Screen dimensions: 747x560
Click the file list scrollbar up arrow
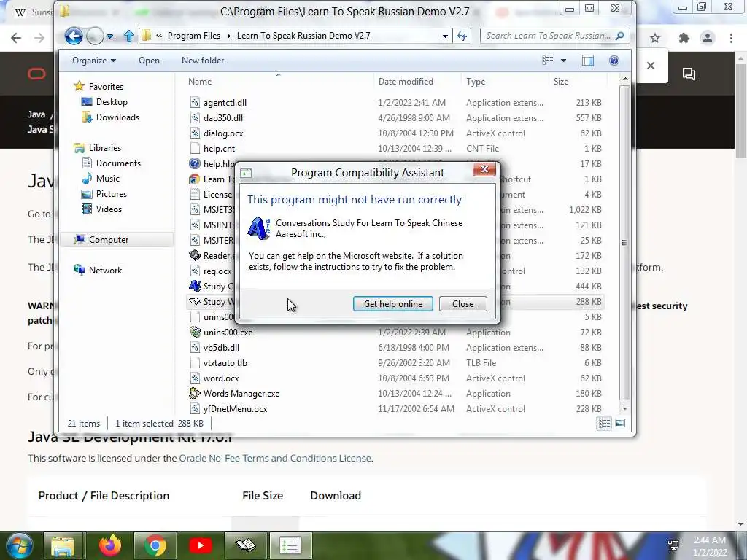coord(625,79)
